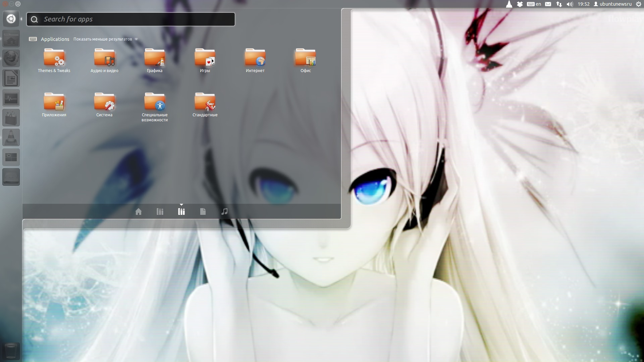Open the clock showing 19:52

pyautogui.click(x=584, y=4)
